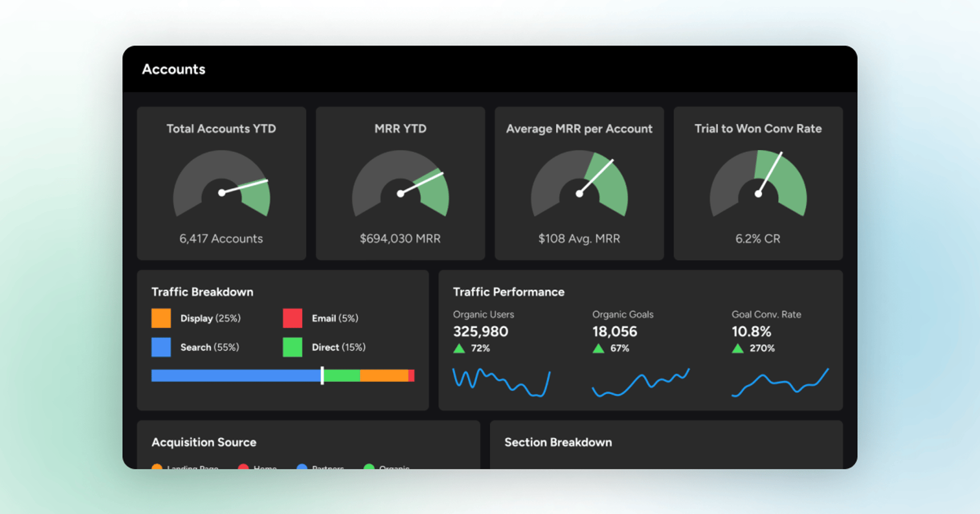Toggle the Home series in Acquisition Source
The width and height of the screenshot is (980, 514).
pyautogui.click(x=243, y=468)
